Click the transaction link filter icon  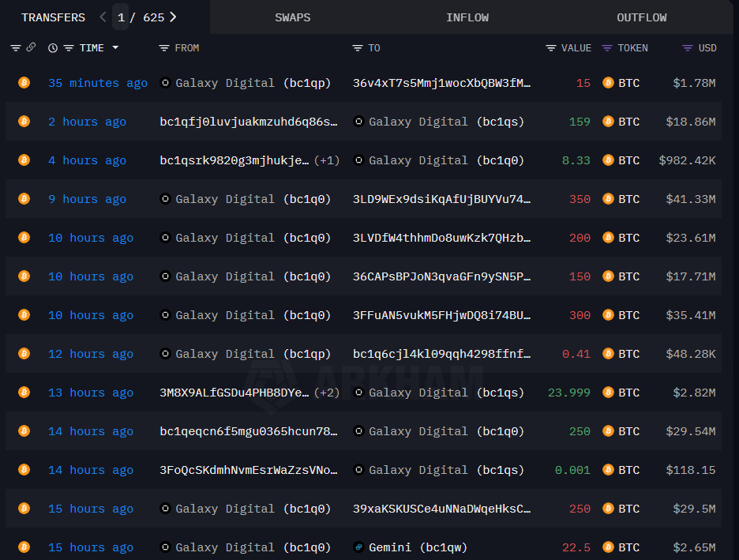click(31, 48)
